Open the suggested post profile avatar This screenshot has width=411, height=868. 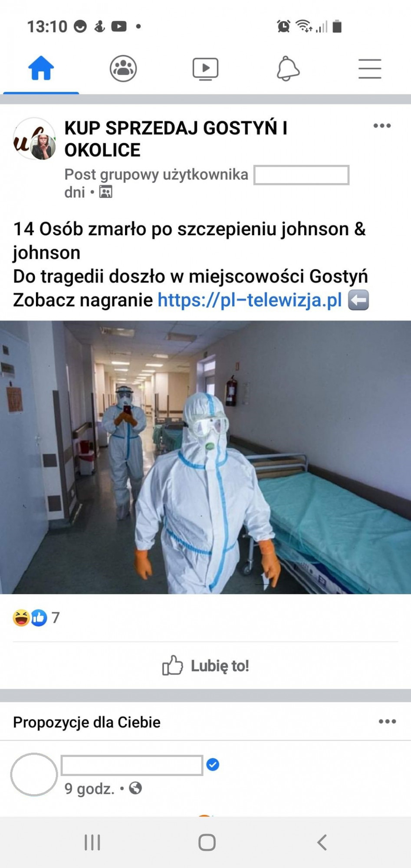34,774
